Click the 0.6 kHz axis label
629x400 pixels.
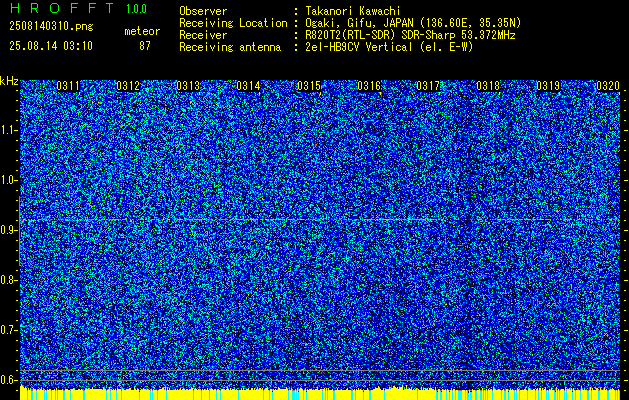pyautogui.click(x=9, y=380)
